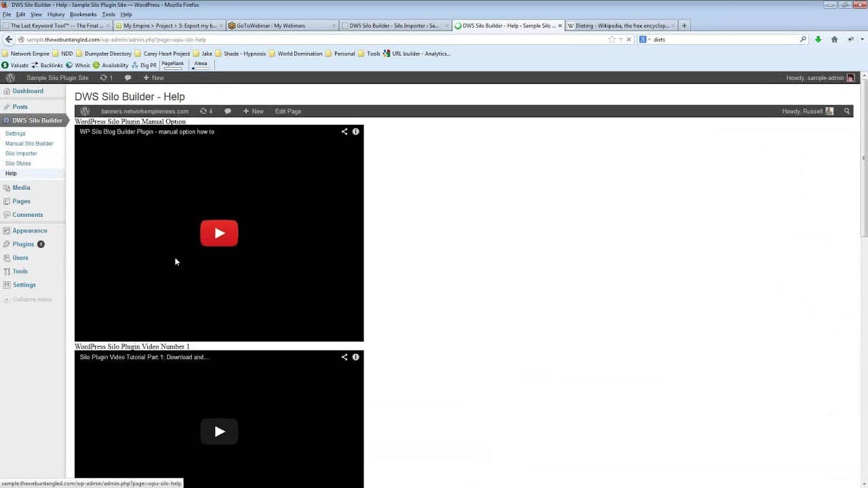Open Appearance in WordPress sidebar
Viewport: 868px width, 488px height.
(x=30, y=230)
